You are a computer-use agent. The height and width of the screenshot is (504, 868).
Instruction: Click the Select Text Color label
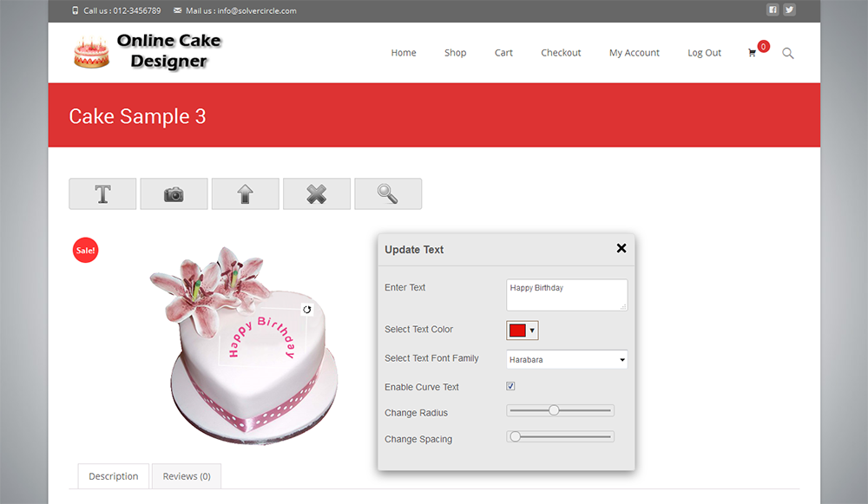418,329
